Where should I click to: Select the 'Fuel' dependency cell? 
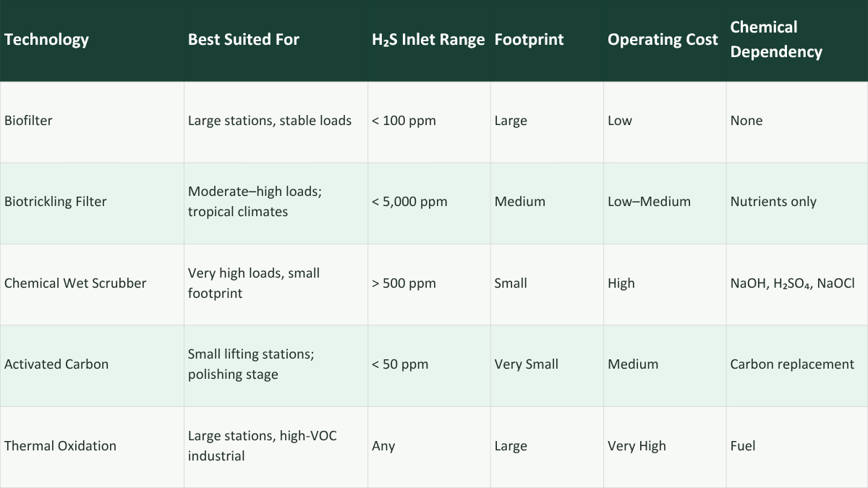click(x=743, y=445)
